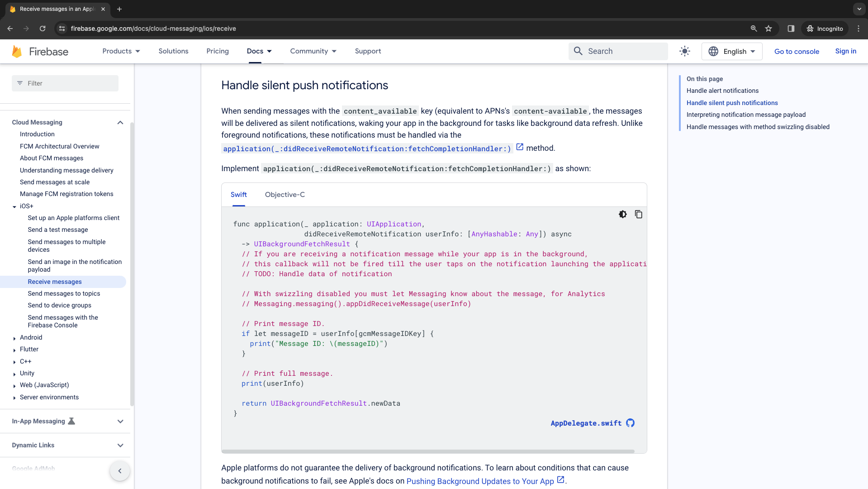Viewport: 868px width, 489px height.
Task: Click filter icon in sidebar filter box
Action: tap(20, 83)
